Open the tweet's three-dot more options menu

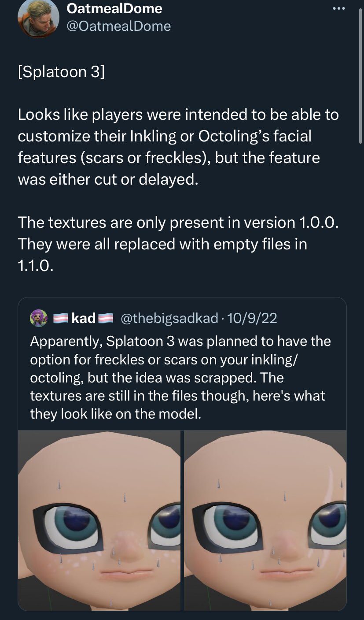pos(338,8)
